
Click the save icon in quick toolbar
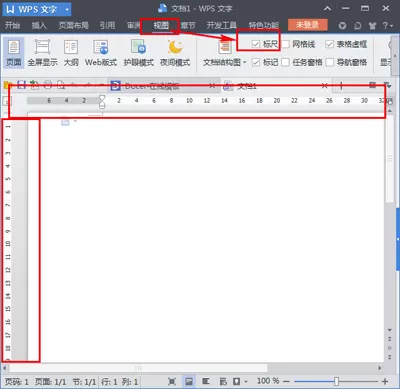(x=21, y=85)
